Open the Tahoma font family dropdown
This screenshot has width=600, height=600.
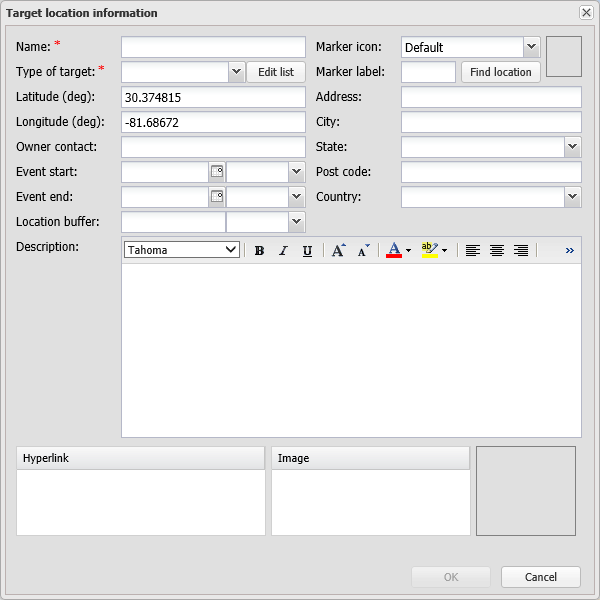click(182, 250)
